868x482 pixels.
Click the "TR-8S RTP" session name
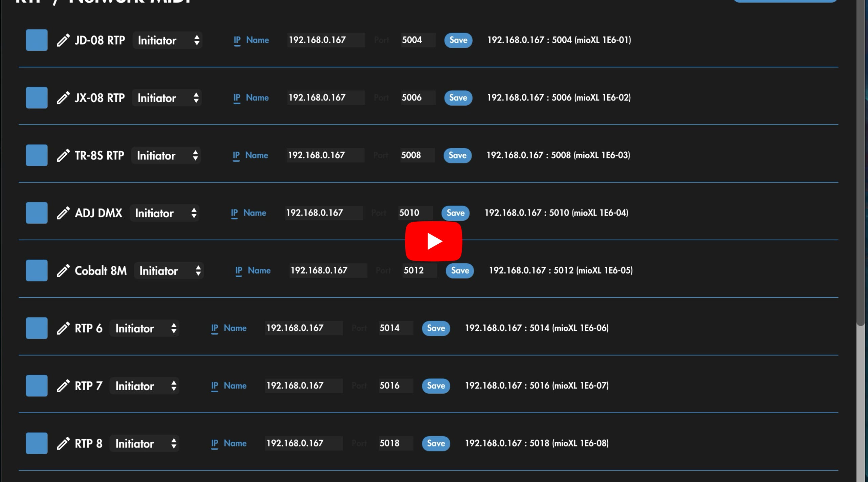tap(99, 155)
